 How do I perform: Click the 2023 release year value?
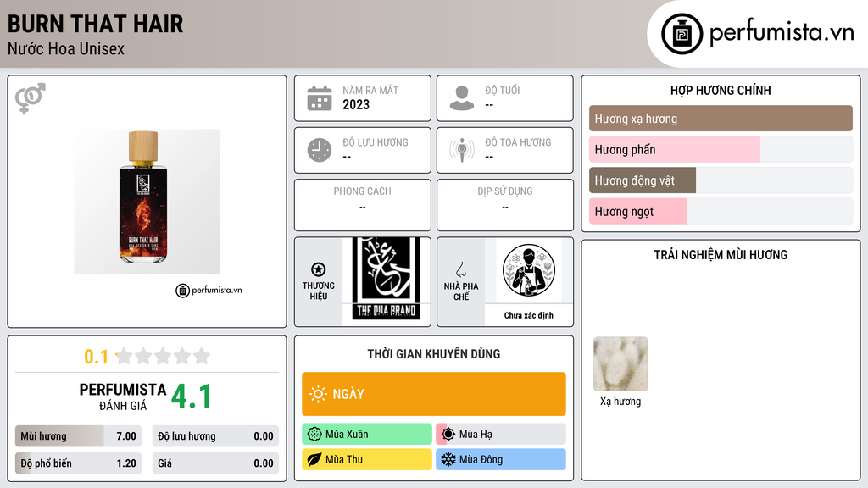tap(356, 104)
